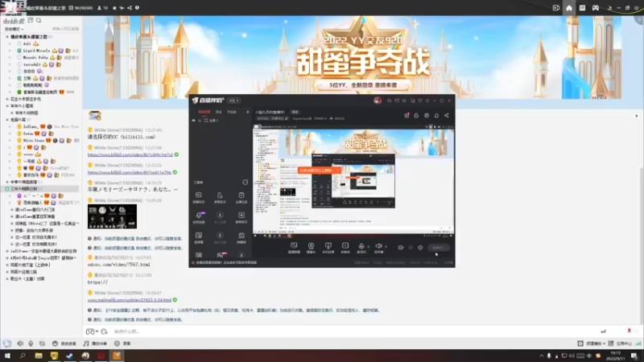644x362 pixels.
Task: Select the third scene tab in streaming tool
Action: click(x=232, y=112)
